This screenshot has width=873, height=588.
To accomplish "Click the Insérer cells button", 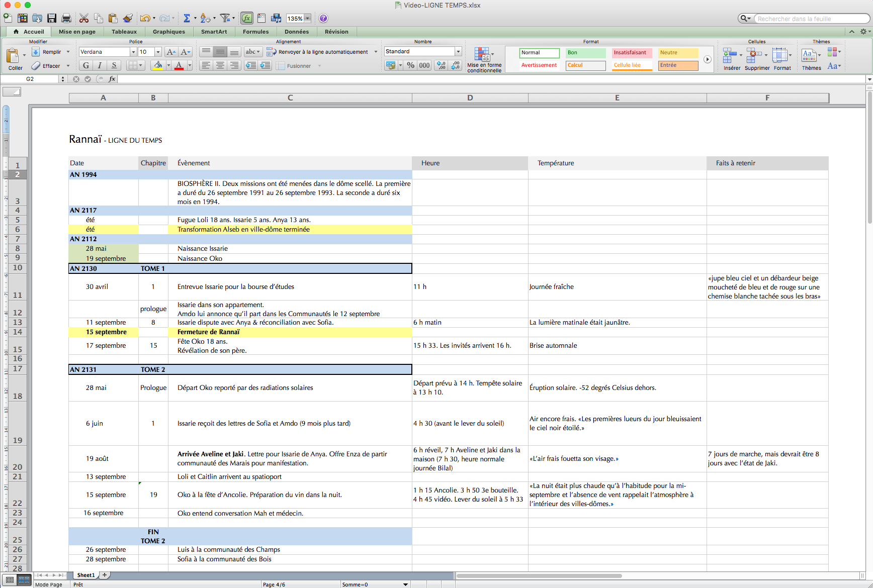I will pos(732,59).
